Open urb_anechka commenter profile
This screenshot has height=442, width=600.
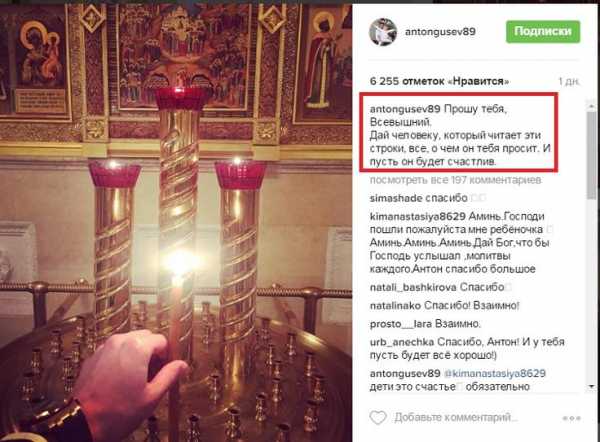(x=402, y=342)
